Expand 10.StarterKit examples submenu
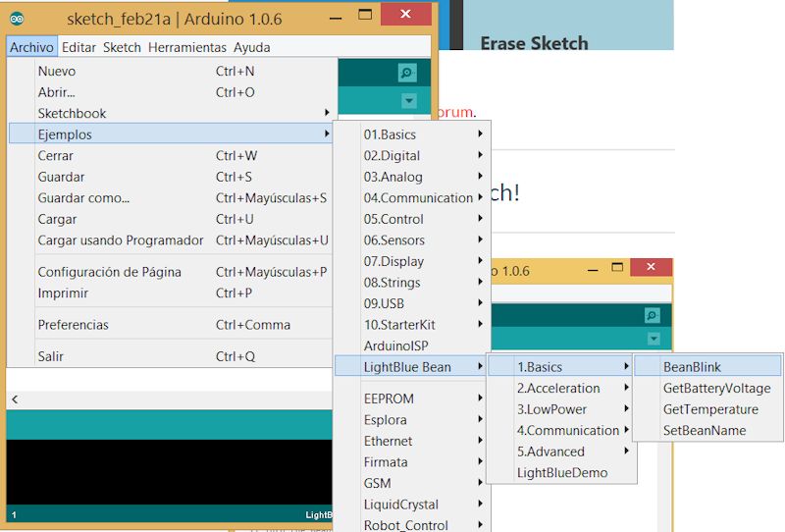Screen dimensions: 785x532 (x=412, y=325)
